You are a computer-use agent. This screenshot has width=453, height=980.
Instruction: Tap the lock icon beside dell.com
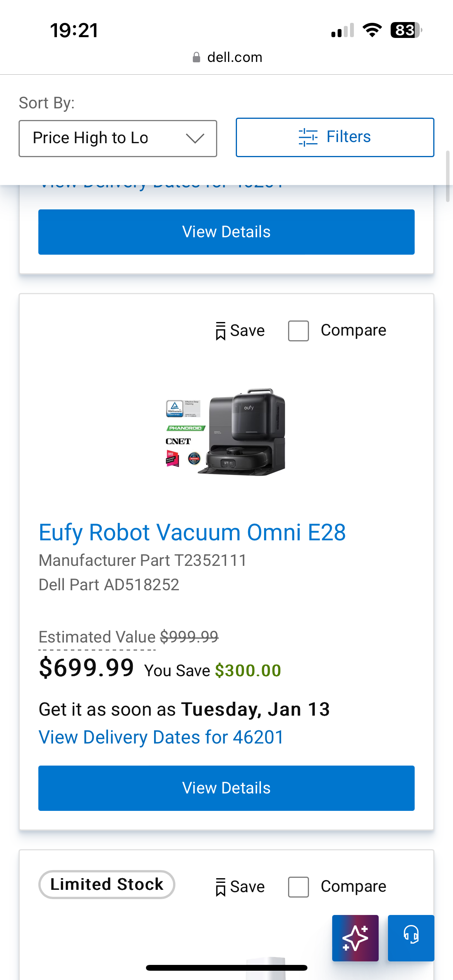click(x=197, y=58)
